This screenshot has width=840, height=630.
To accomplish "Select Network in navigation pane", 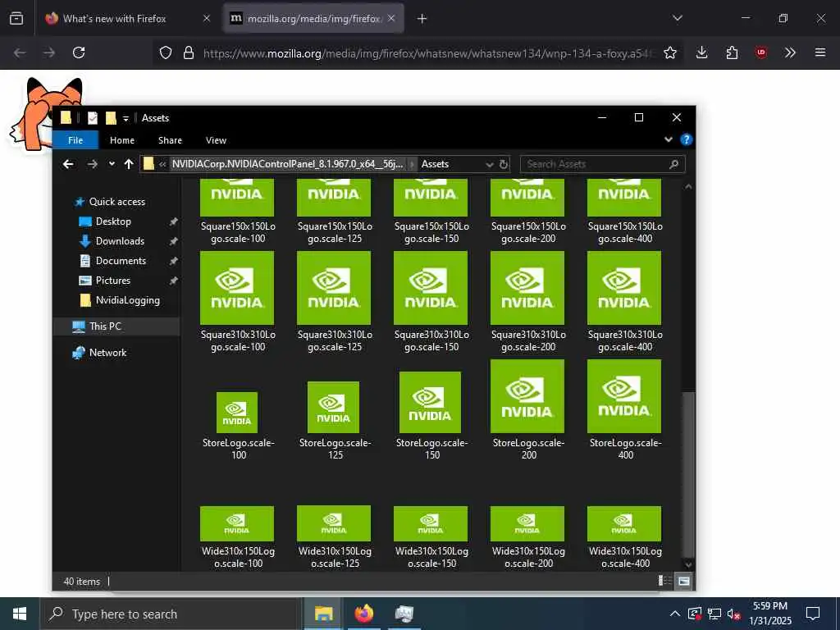I will click(x=107, y=353).
